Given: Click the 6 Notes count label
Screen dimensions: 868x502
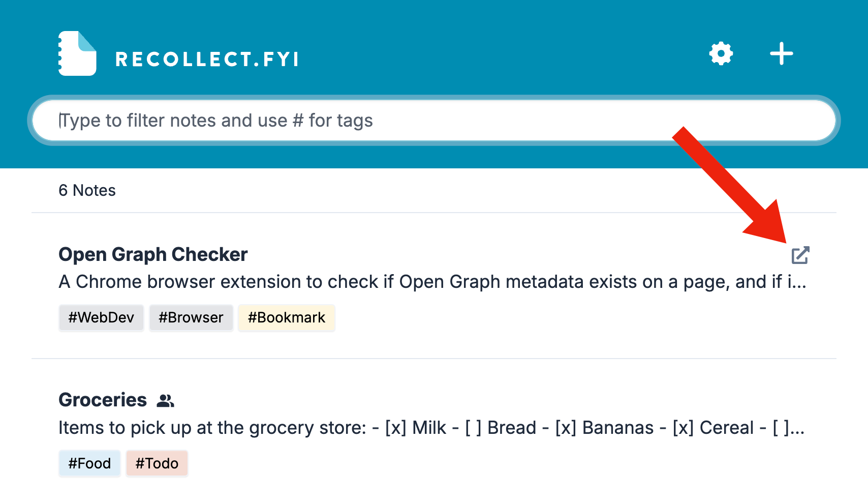Looking at the screenshot, I should point(87,190).
